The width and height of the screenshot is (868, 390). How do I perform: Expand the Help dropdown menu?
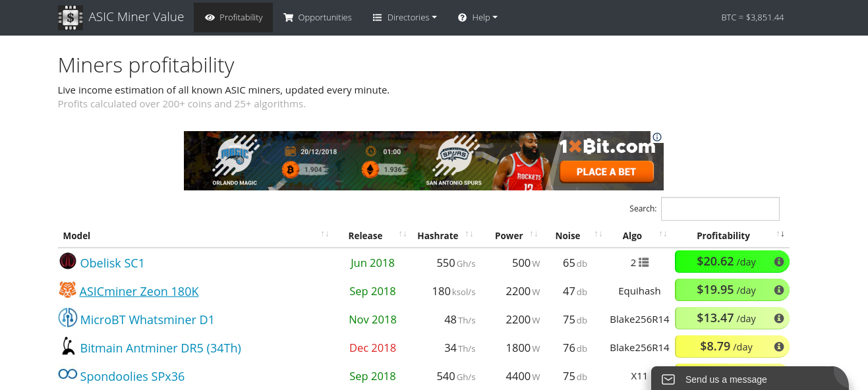478,17
